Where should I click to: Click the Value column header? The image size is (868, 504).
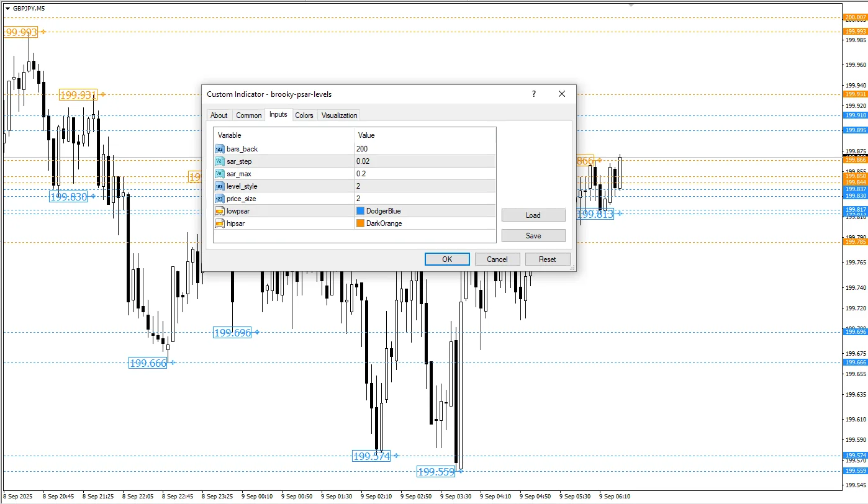(x=425, y=135)
